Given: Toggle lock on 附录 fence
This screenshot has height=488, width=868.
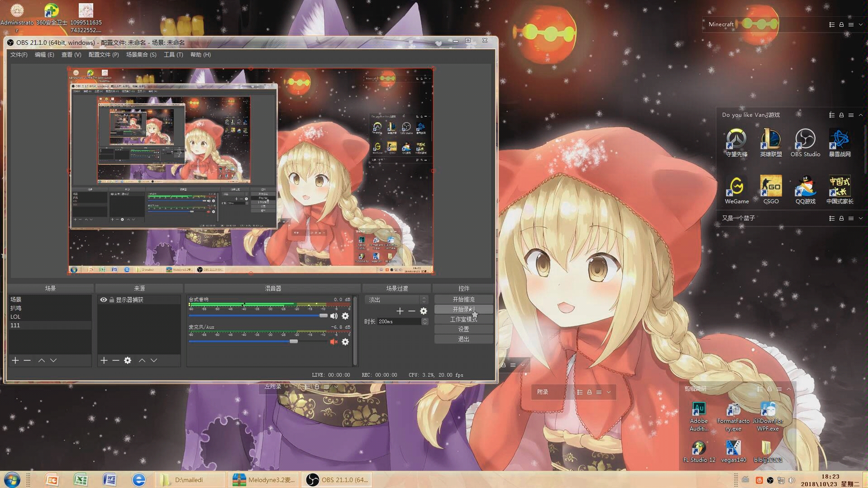Looking at the screenshot, I should click(589, 392).
